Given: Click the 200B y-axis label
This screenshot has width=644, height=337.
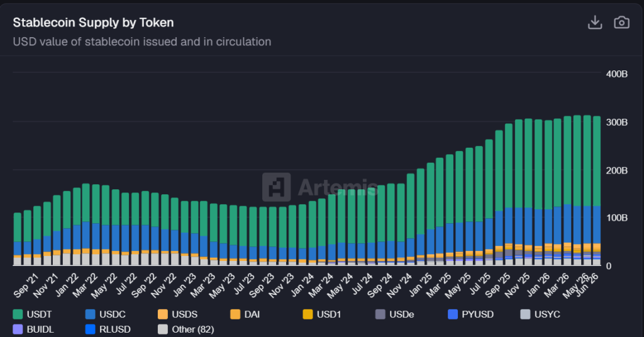Looking at the screenshot, I should coord(617,170).
